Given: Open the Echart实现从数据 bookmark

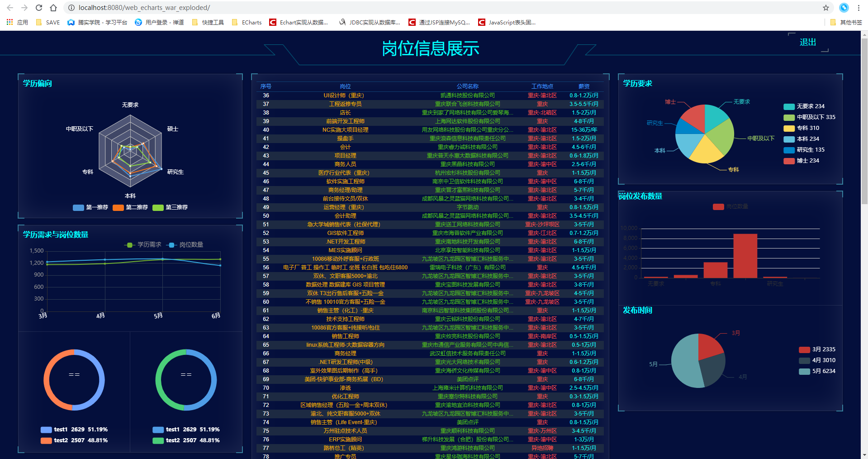Looking at the screenshot, I should 299,22.
